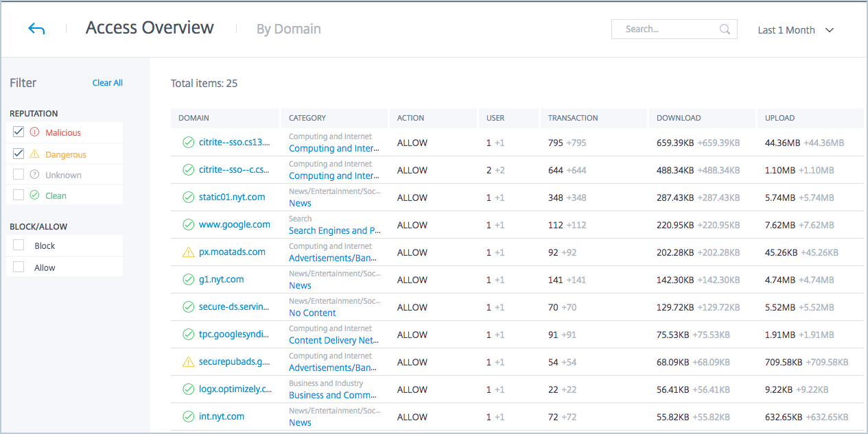Click the Clear All filter link
The height and width of the screenshot is (434, 868).
(107, 83)
